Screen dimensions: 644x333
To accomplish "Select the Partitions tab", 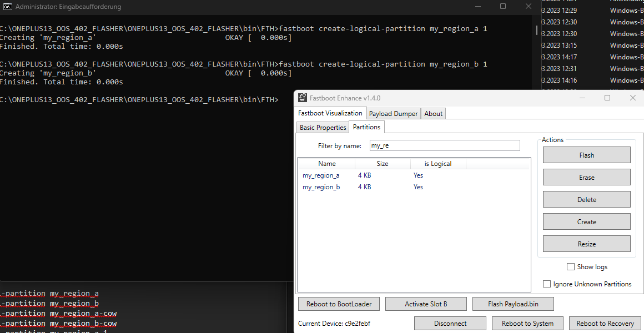I will (366, 127).
